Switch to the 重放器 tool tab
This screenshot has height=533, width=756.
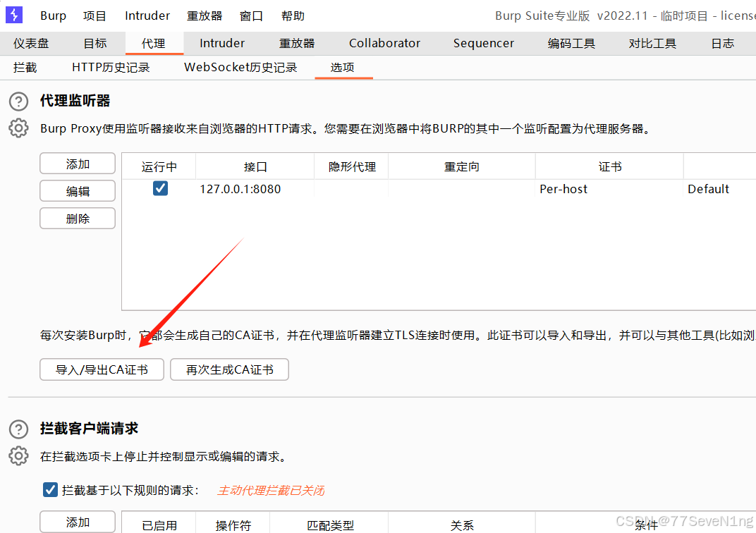tap(297, 44)
